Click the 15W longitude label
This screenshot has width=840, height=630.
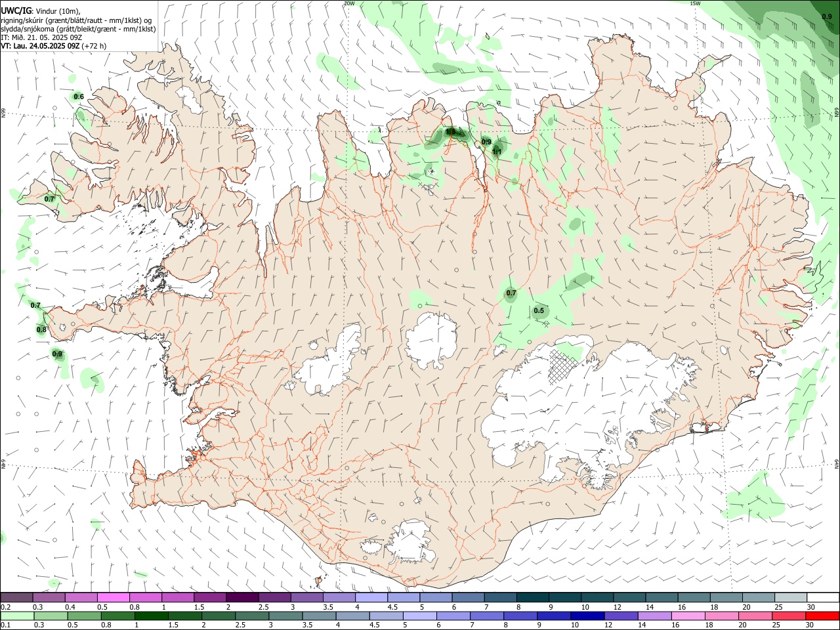(x=696, y=3)
